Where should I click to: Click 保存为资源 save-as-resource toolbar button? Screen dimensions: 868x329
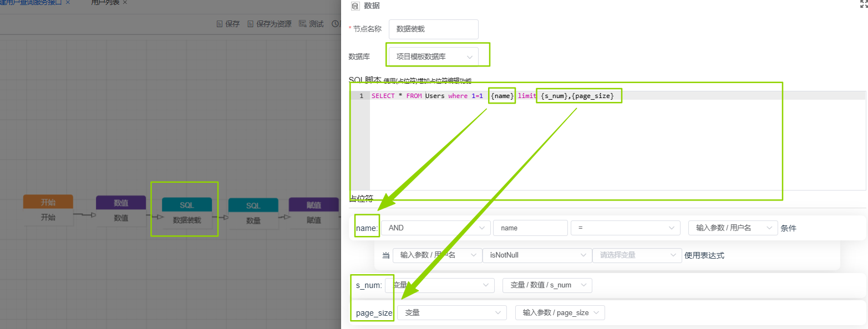click(269, 24)
